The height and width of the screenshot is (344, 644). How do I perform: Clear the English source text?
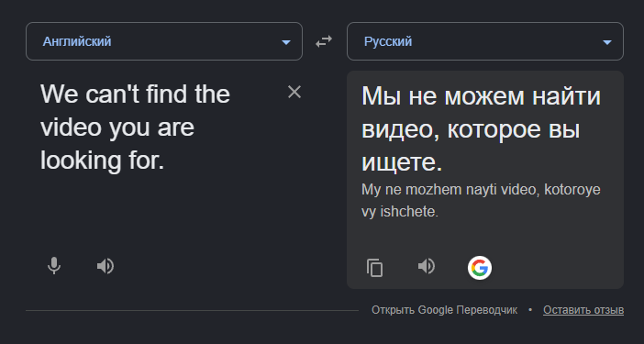[294, 93]
